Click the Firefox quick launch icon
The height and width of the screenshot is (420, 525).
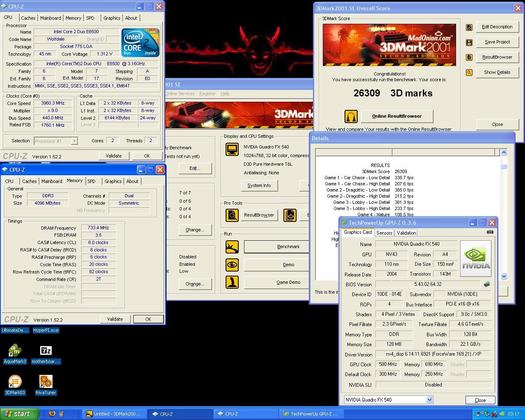click(52, 413)
